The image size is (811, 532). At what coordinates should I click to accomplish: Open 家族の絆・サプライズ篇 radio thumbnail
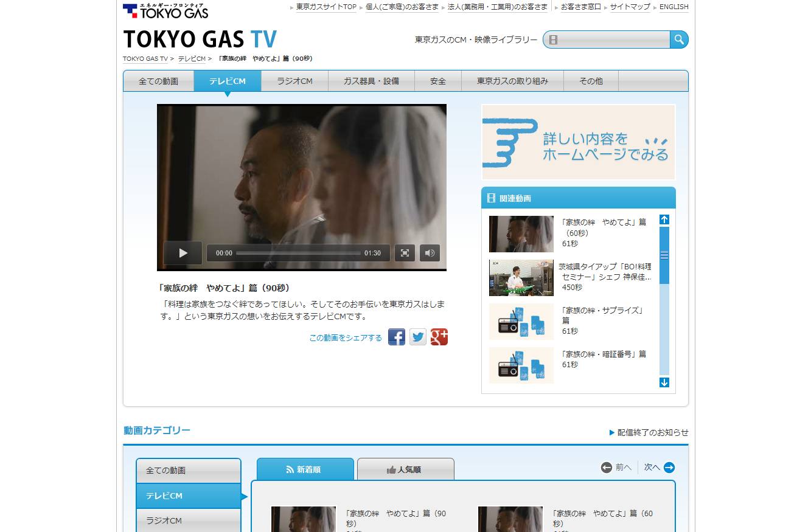pyautogui.click(x=521, y=322)
